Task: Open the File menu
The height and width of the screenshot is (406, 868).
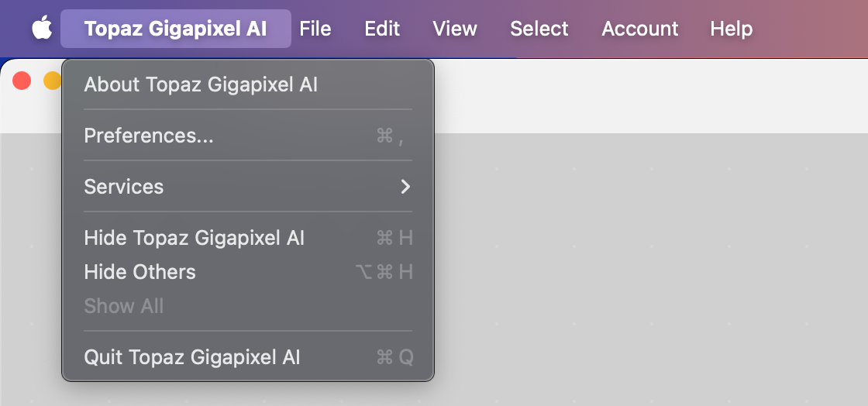Action: [x=315, y=28]
